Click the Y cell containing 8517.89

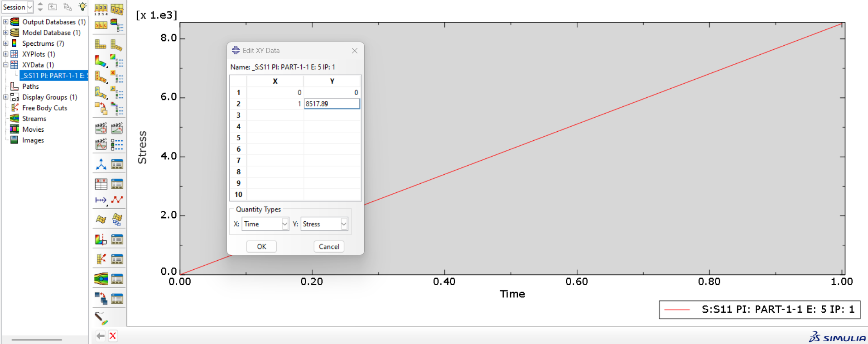pyautogui.click(x=332, y=104)
